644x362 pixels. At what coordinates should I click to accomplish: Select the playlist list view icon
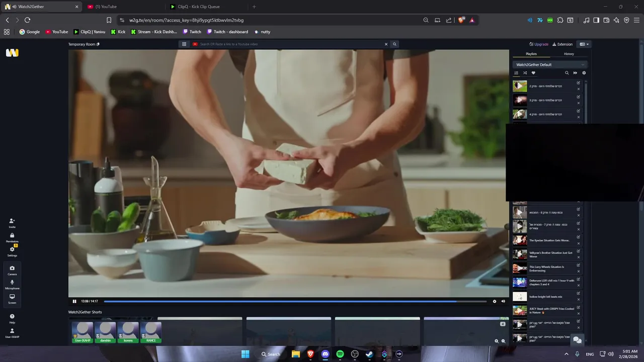516,73
